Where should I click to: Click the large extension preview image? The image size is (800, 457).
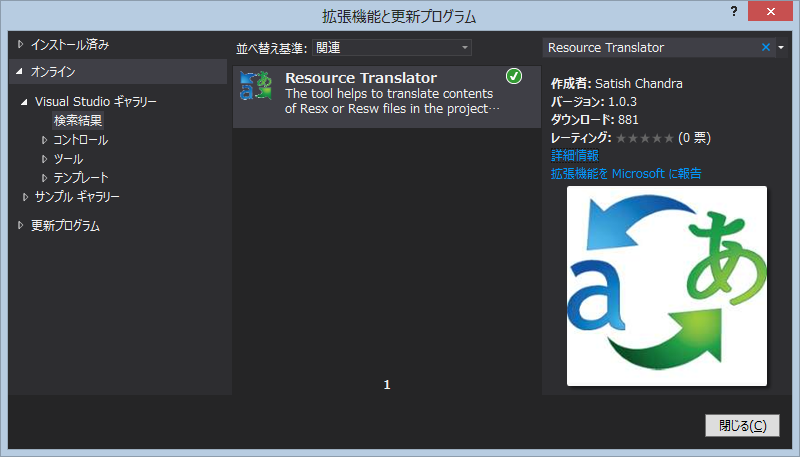click(x=667, y=286)
